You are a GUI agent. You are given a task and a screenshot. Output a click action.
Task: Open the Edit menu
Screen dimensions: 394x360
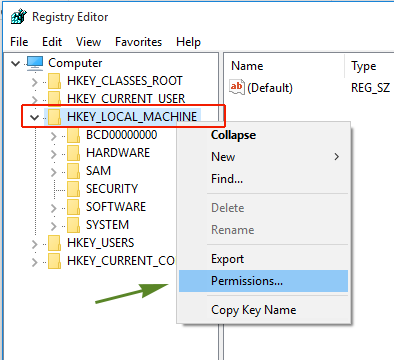pos(52,42)
